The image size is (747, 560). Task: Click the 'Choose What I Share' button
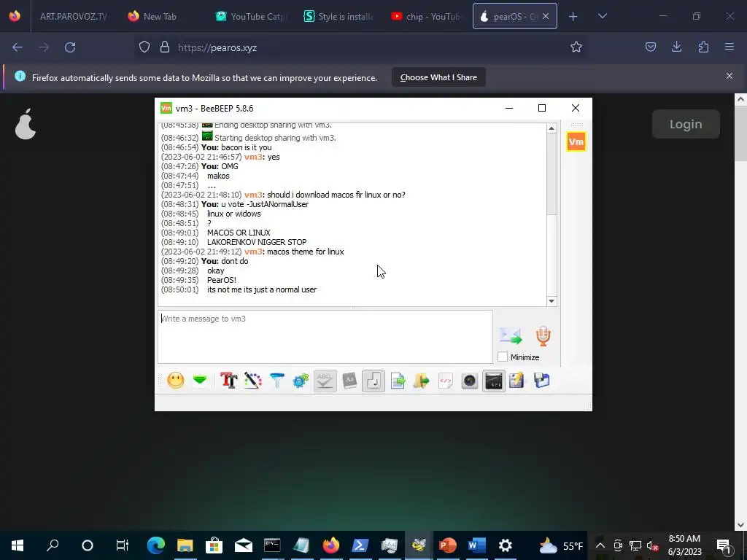(438, 77)
